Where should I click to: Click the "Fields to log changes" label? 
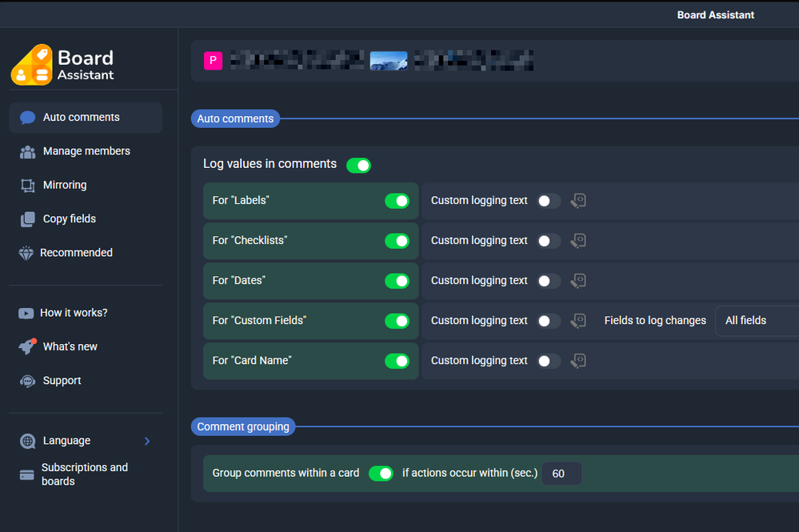pos(655,321)
